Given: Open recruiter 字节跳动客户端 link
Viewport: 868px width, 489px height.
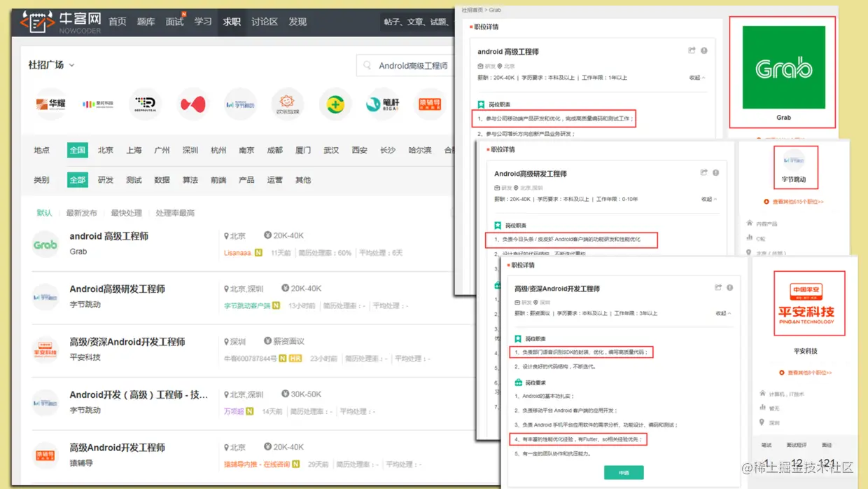Looking at the screenshot, I should point(247,305).
